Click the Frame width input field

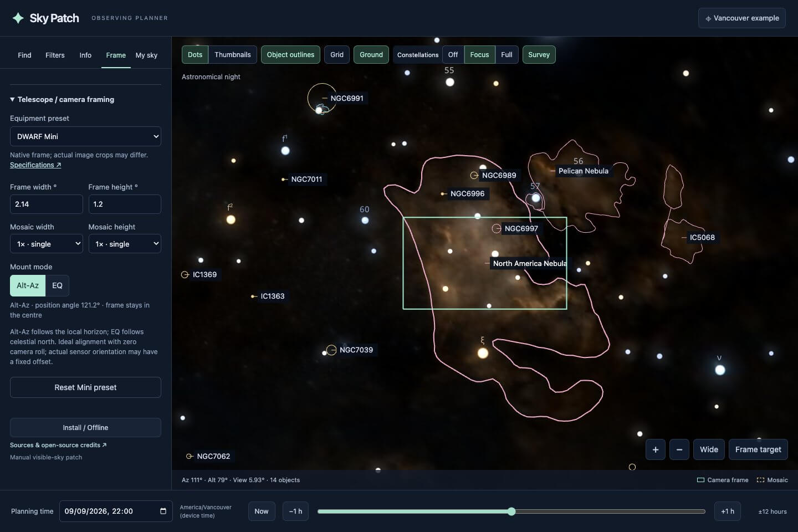47,204
